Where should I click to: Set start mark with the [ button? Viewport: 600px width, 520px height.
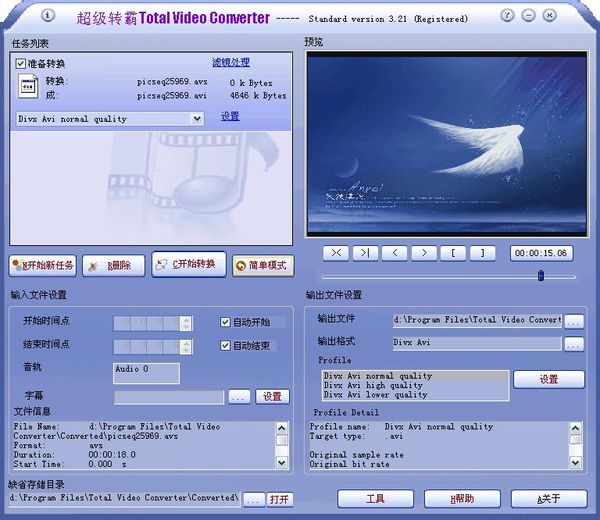(453, 253)
